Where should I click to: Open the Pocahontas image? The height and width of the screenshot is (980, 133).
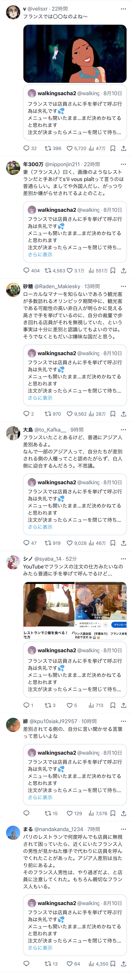click(75, 54)
